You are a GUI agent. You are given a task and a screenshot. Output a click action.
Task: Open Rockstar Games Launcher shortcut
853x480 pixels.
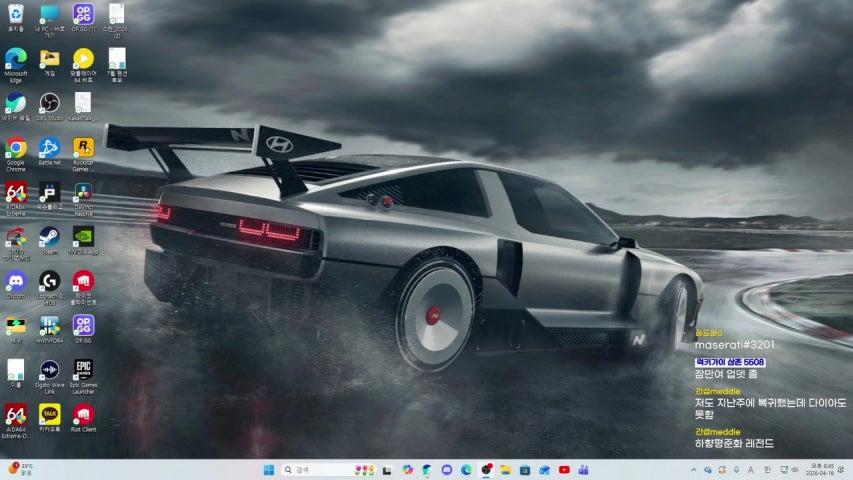pos(83,148)
